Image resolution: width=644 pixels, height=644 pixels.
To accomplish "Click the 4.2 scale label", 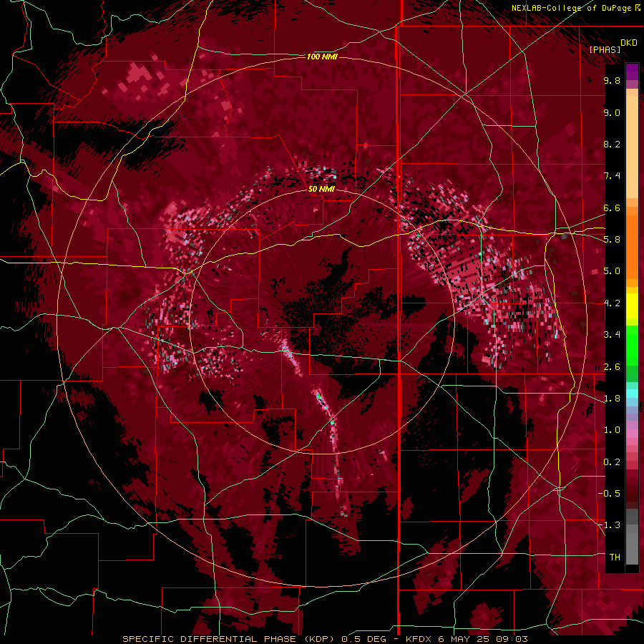I will (x=612, y=303).
